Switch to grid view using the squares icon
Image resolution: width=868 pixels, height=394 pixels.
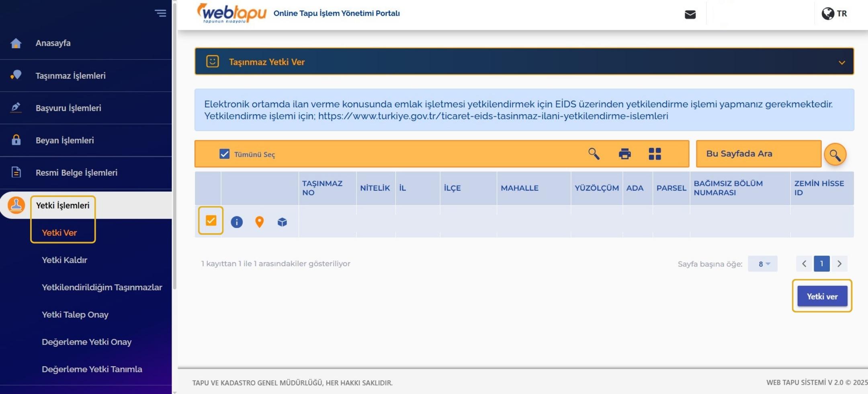pyautogui.click(x=655, y=154)
